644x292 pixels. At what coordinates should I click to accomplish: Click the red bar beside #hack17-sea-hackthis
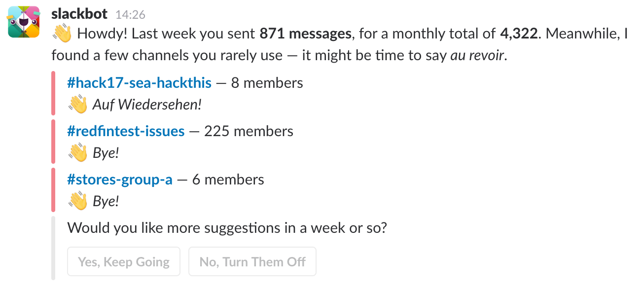(x=53, y=93)
